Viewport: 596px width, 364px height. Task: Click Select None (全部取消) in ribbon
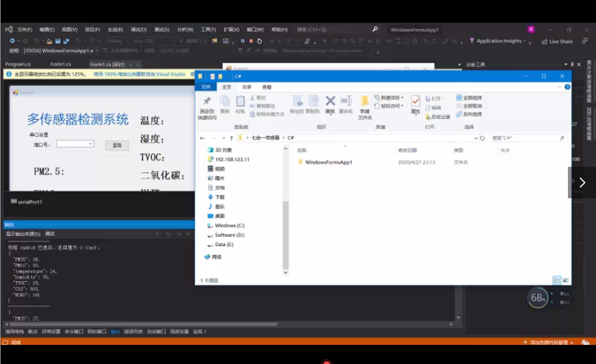469,106
